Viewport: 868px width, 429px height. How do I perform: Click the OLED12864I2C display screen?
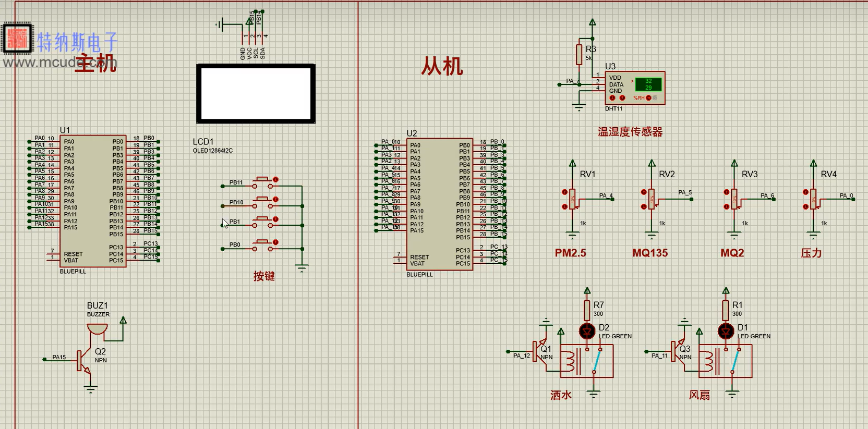pyautogui.click(x=256, y=94)
